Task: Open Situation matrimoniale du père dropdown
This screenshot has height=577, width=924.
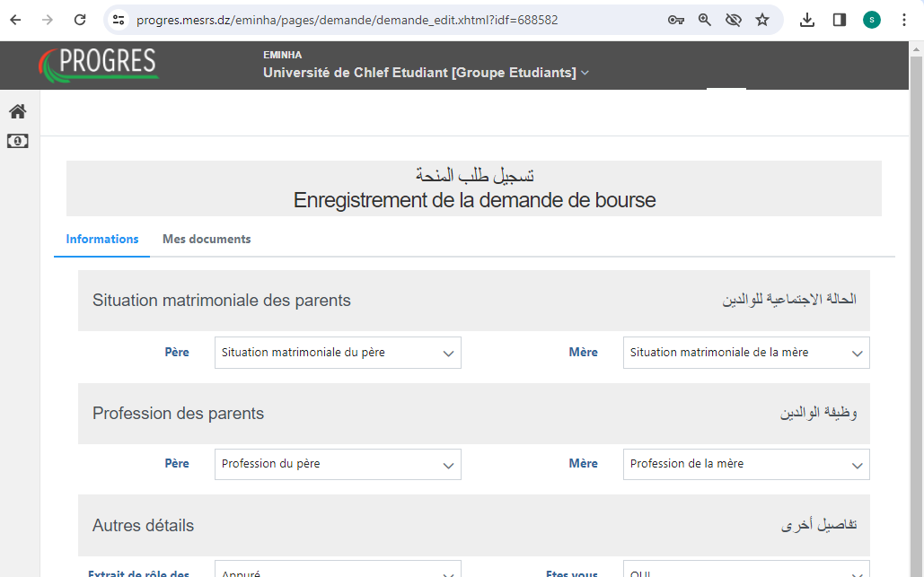Action: pyautogui.click(x=338, y=353)
